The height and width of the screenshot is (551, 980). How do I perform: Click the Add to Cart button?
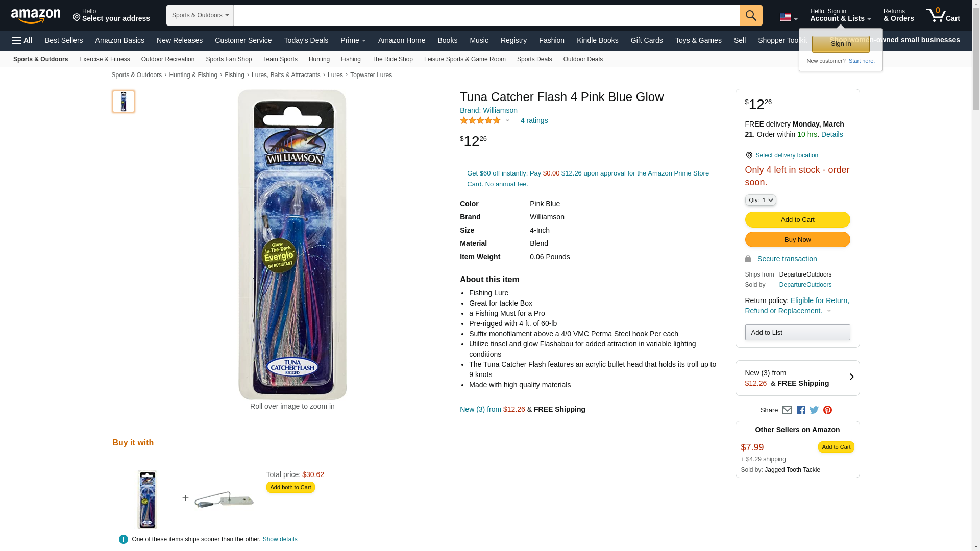(797, 220)
